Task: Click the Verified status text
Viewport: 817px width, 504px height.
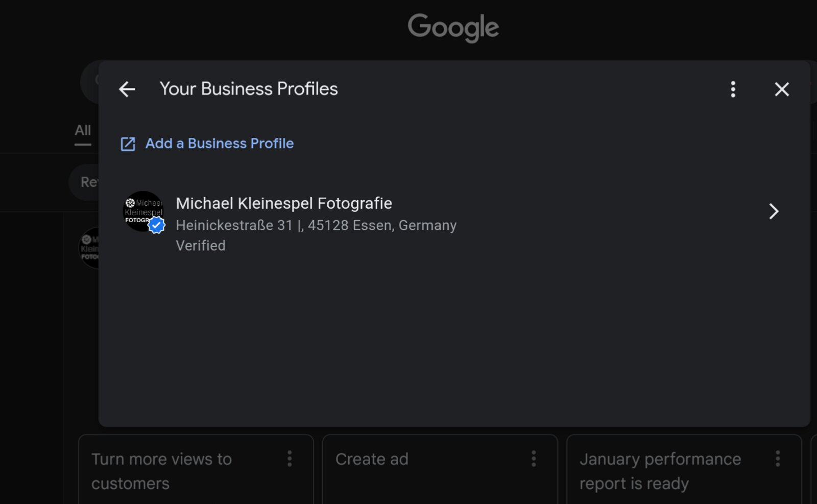Action: tap(201, 246)
